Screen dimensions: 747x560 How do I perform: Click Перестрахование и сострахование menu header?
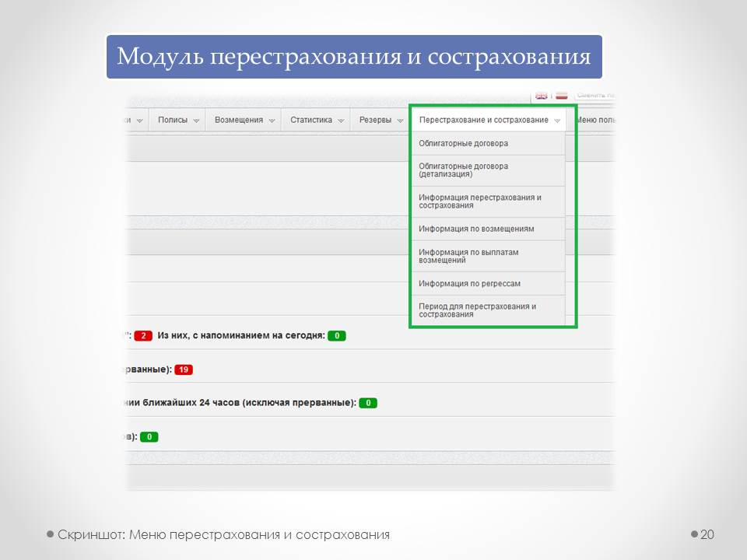click(x=489, y=120)
